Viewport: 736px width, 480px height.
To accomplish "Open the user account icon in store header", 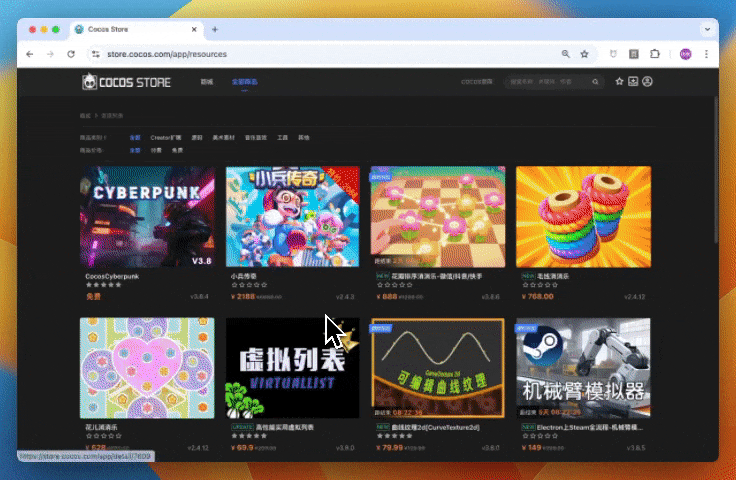I will pos(647,82).
